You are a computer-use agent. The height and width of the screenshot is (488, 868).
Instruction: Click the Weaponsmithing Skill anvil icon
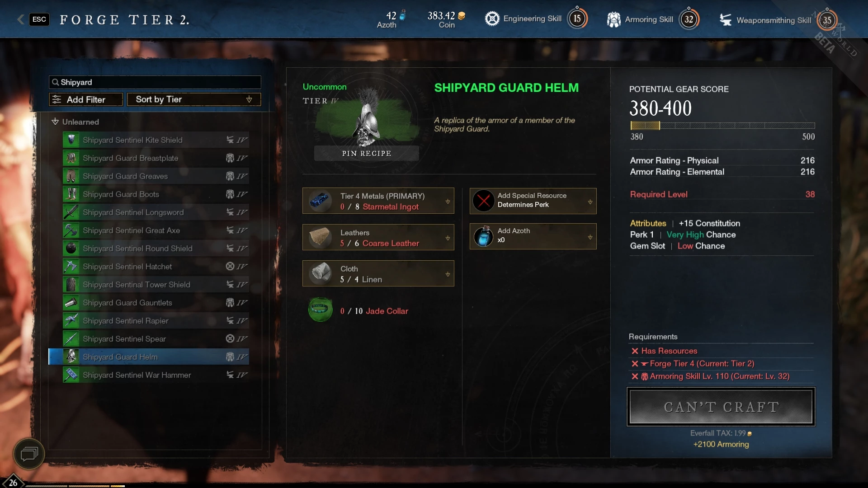tap(725, 20)
